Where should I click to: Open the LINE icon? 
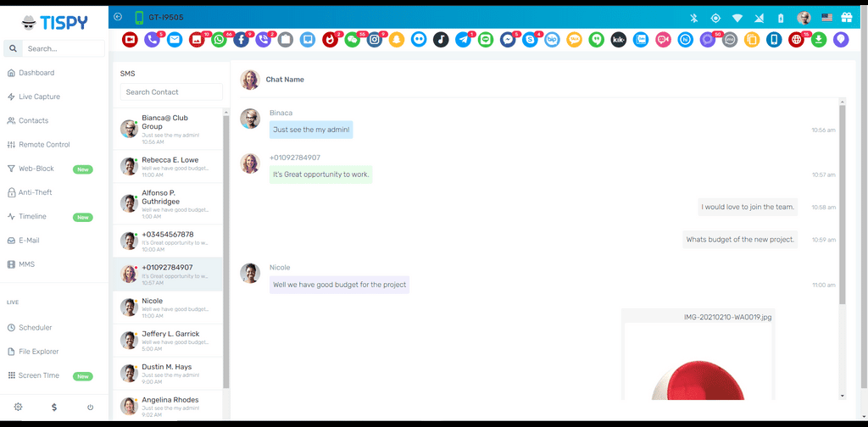point(486,39)
